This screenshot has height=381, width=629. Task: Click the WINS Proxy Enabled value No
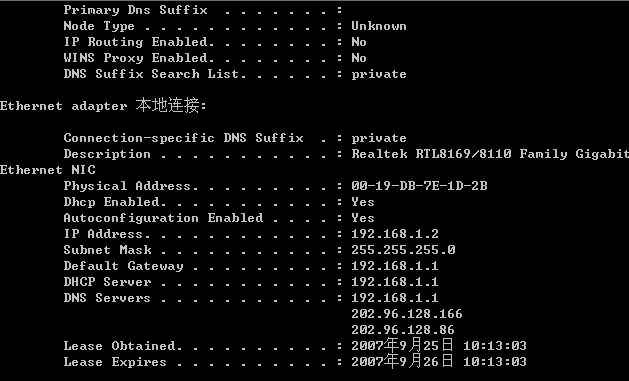click(x=359, y=58)
